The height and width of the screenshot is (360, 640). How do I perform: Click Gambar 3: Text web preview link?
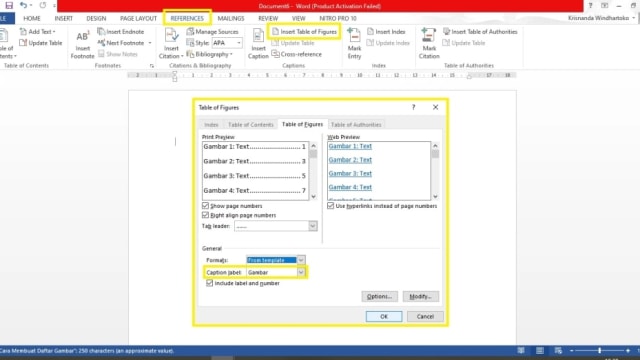click(x=350, y=173)
